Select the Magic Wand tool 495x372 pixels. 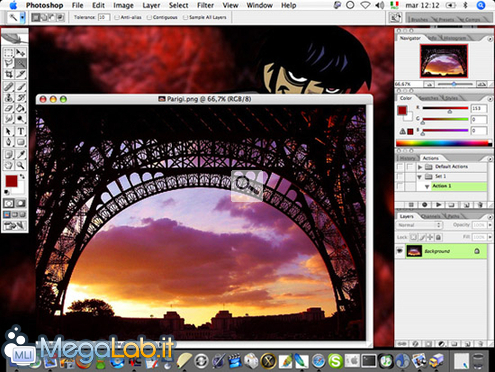[x=21, y=63]
